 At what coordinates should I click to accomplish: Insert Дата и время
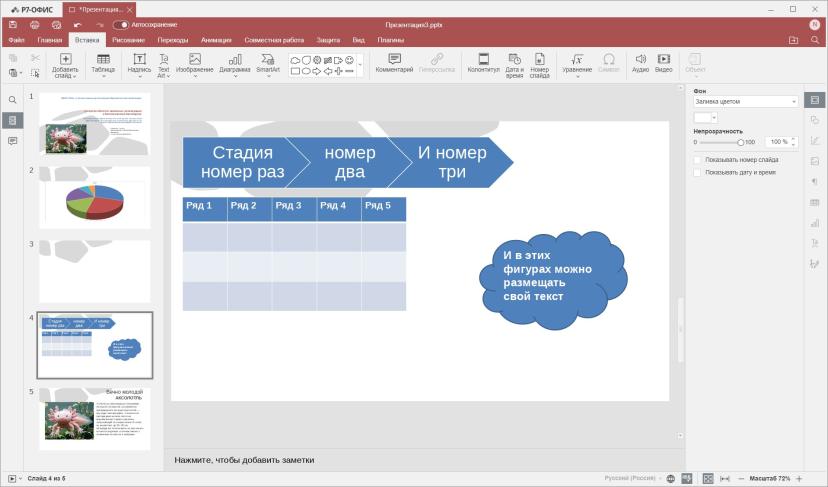(514, 65)
